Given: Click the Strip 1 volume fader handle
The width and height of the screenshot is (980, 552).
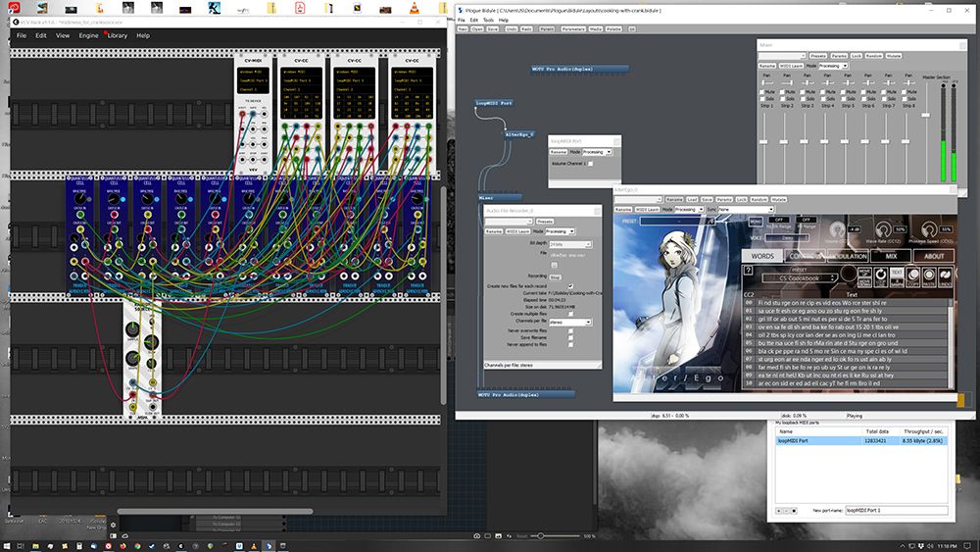Looking at the screenshot, I should pyautogui.click(x=763, y=142).
